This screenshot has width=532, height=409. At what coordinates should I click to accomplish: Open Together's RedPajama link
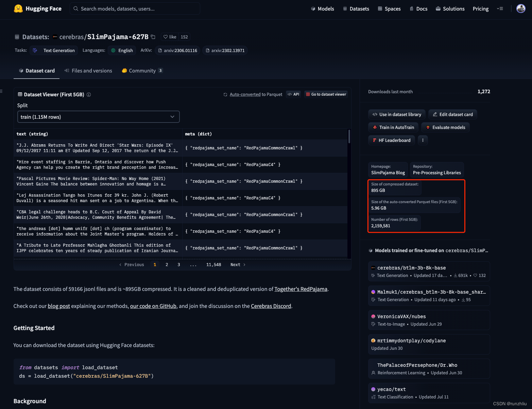(x=301, y=289)
